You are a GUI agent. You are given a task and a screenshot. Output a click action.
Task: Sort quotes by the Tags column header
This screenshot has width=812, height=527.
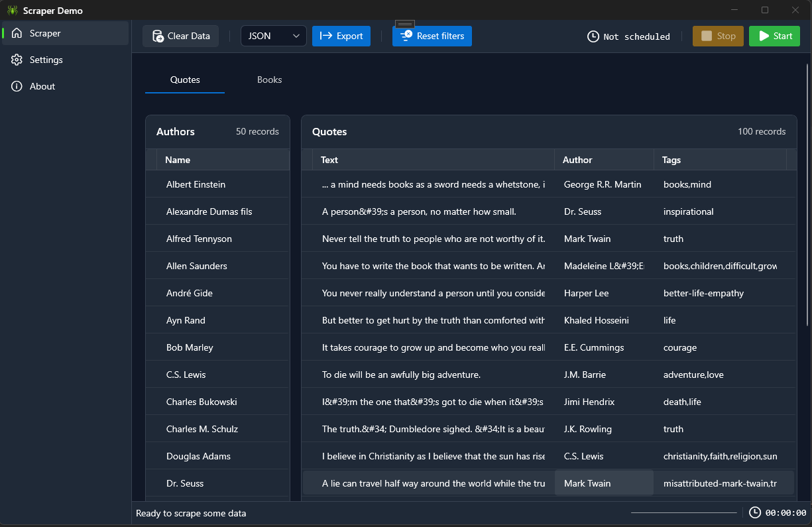[720, 160]
